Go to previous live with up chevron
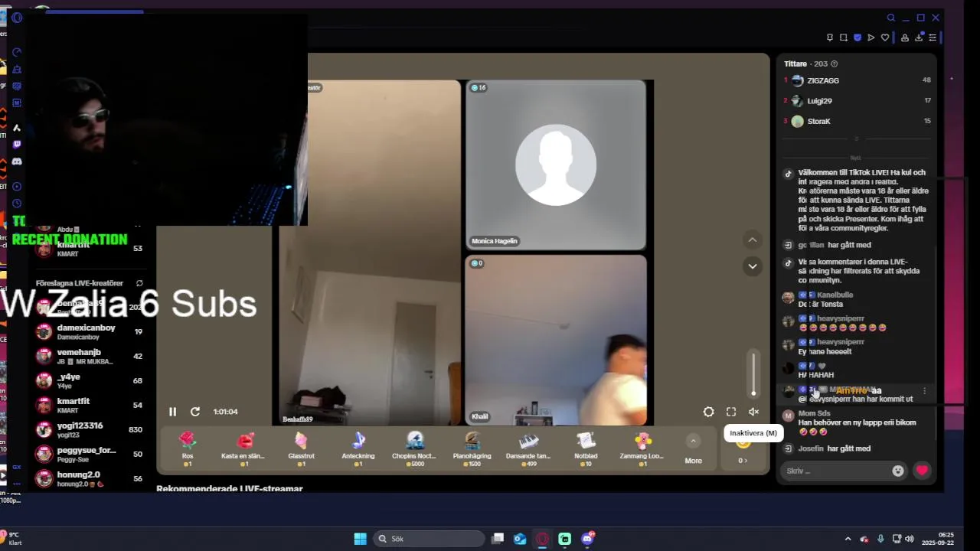The height and width of the screenshot is (551, 980). (x=753, y=240)
